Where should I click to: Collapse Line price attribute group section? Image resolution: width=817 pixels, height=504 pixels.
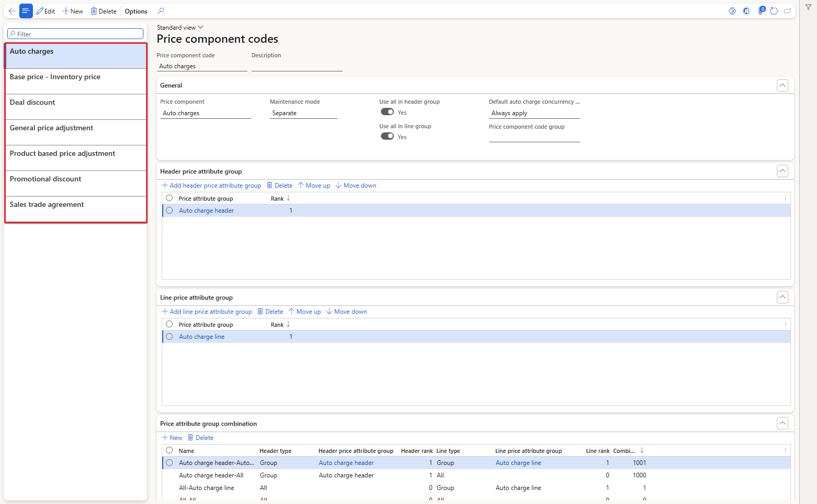click(783, 297)
